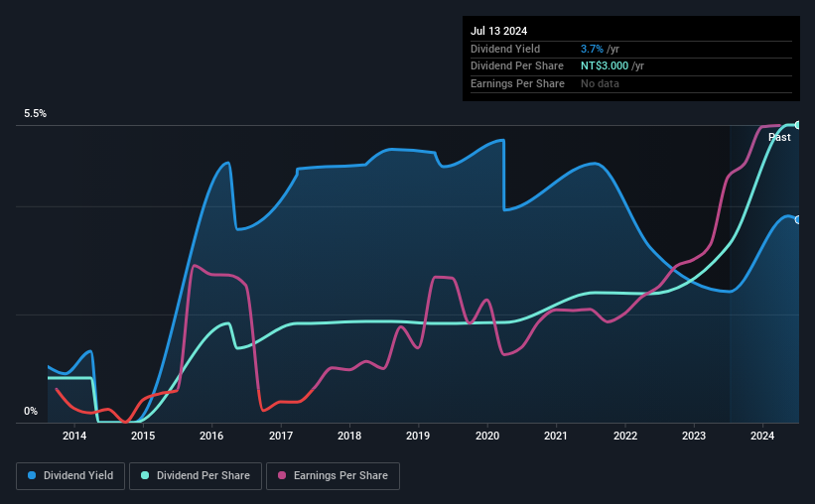Click the blue Dividend Yield legend dot
The image size is (815, 504).
point(32,475)
